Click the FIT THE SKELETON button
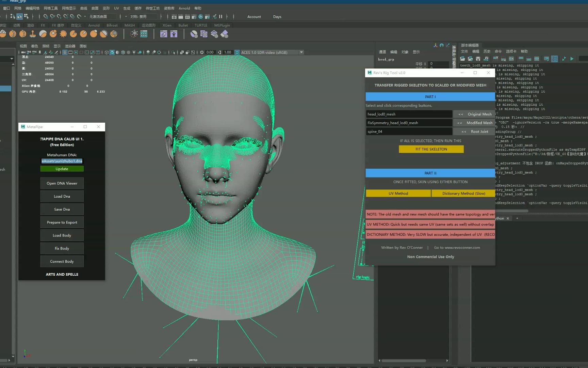 tap(431, 149)
